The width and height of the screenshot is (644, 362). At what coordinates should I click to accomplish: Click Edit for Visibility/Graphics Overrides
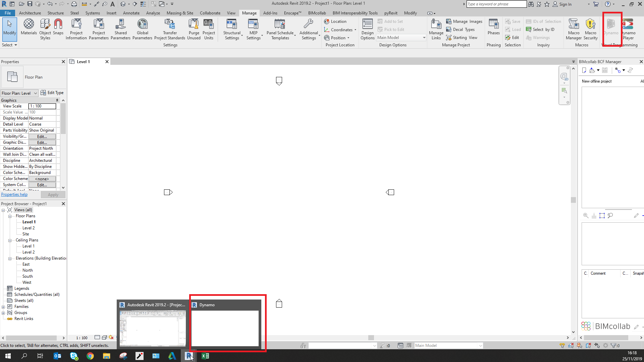pos(42,137)
